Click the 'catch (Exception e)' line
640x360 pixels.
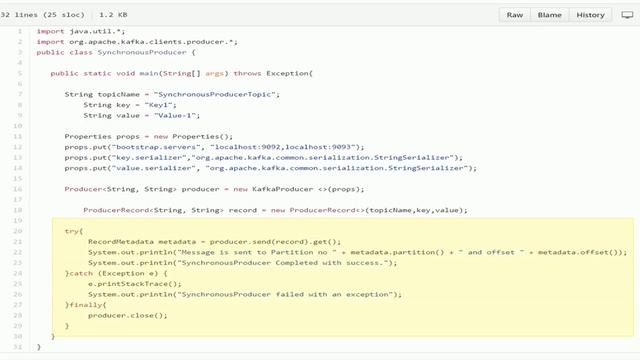click(x=116, y=273)
